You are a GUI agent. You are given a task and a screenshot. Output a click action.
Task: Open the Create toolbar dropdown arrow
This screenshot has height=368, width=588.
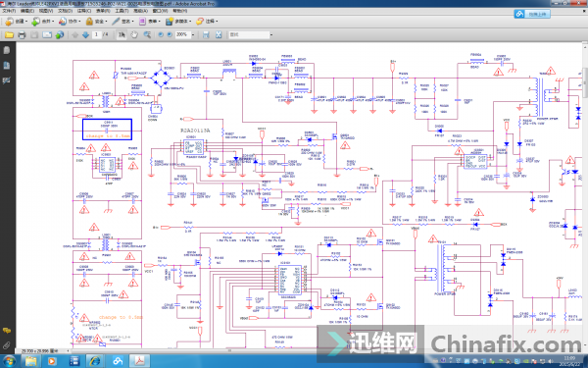coord(26,22)
